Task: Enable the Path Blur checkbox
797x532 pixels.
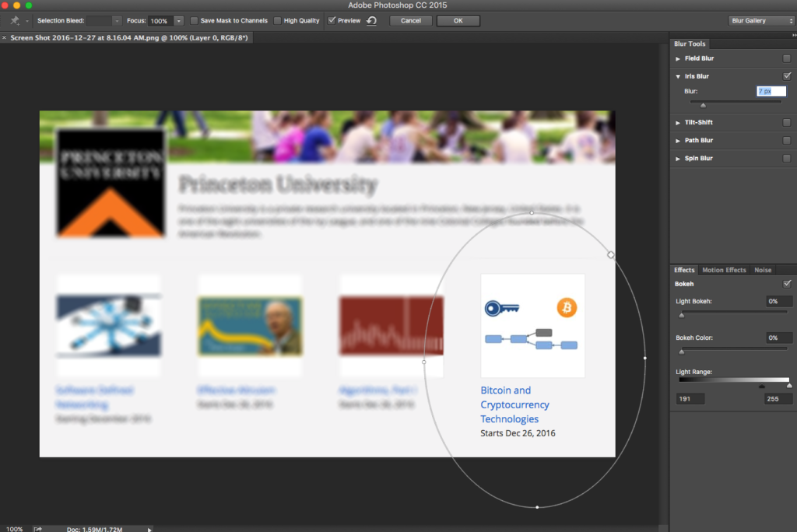Action: pyautogui.click(x=787, y=140)
